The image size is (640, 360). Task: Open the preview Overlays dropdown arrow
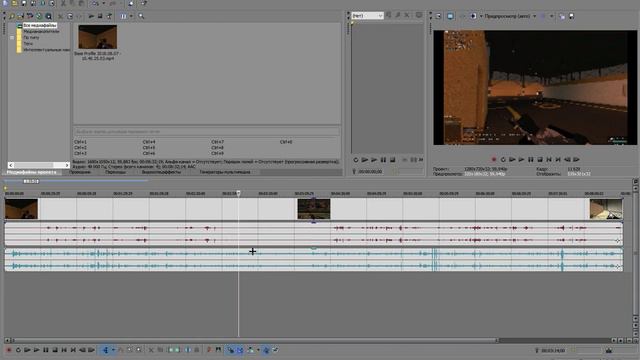(551, 16)
